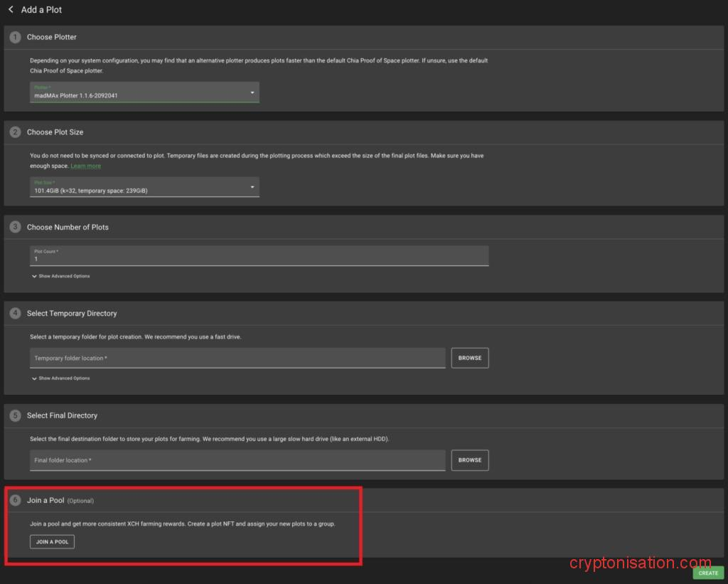Open the Plotter dropdown showing madMAx Plotter
The image size is (728, 584).
144,92
